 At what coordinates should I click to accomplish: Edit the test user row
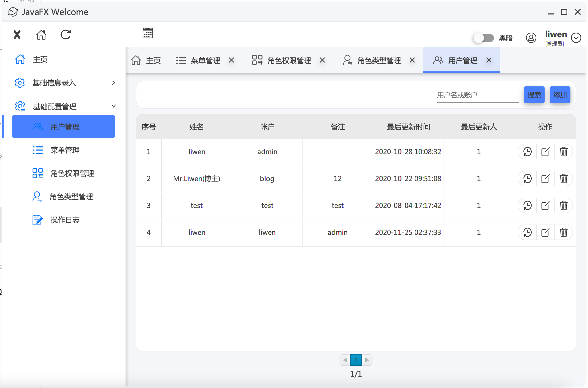tap(545, 205)
